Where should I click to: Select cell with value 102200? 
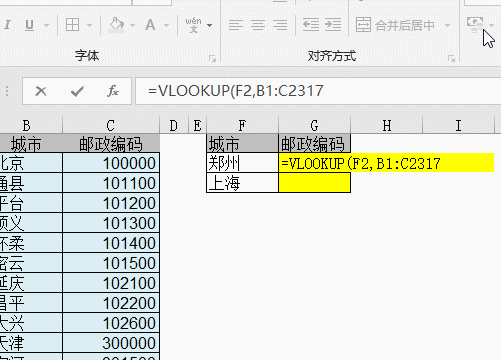111,303
